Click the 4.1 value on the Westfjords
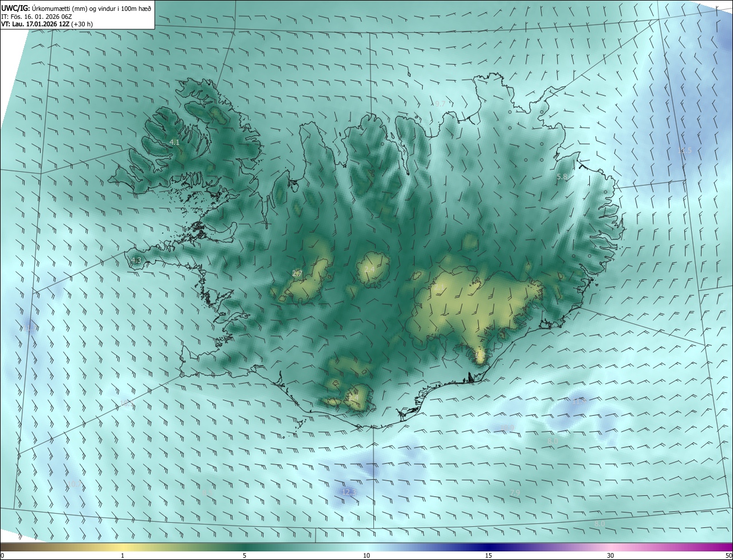Screen dimensions: 733x560 coord(175,142)
